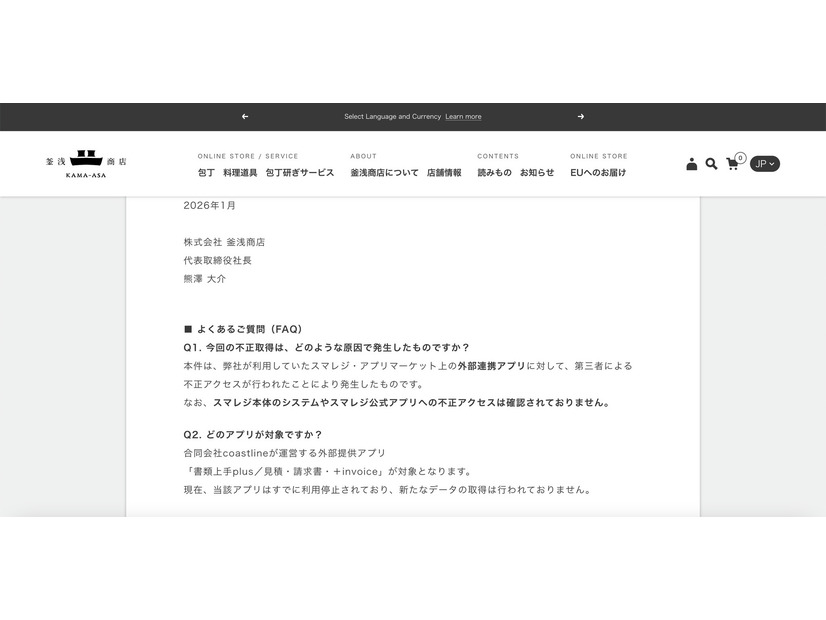Screen dimensions: 826x620
Task: Select the 包丁 menu item
Action: [x=209, y=171]
